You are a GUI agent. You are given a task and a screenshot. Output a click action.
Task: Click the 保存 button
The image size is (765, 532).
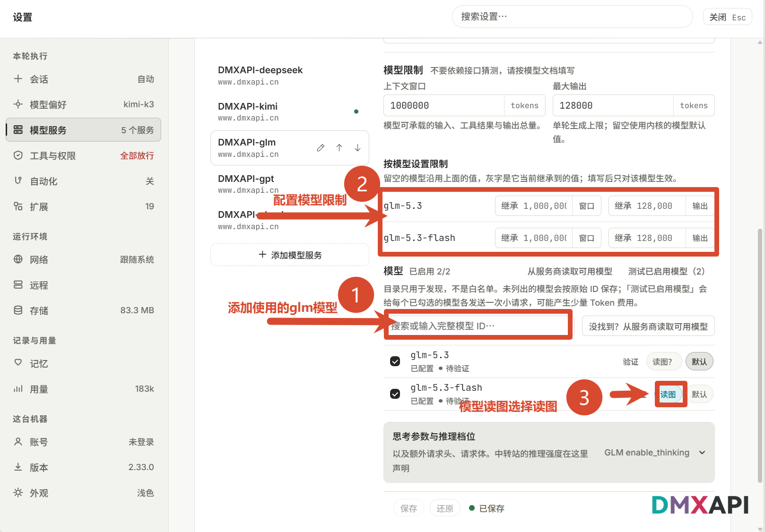click(409, 508)
